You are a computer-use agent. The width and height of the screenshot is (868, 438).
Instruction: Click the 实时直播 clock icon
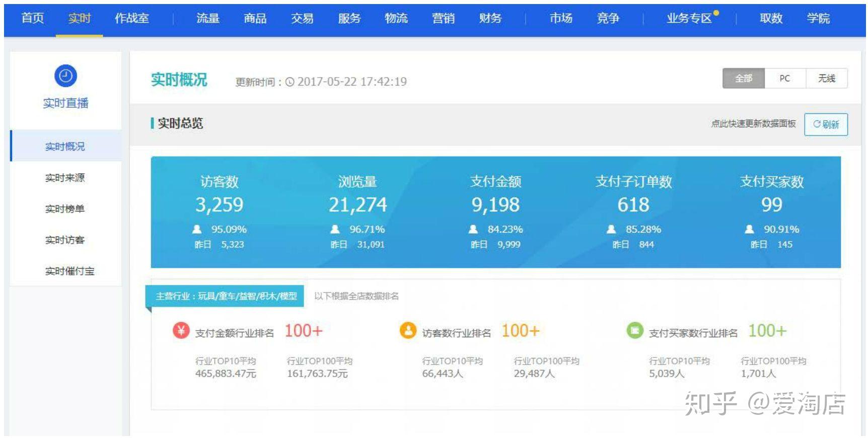65,76
